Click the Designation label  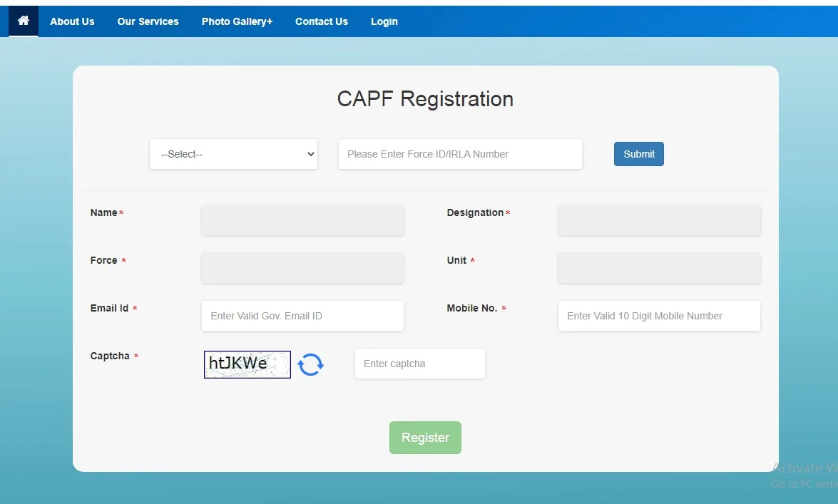(x=475, y=212)
